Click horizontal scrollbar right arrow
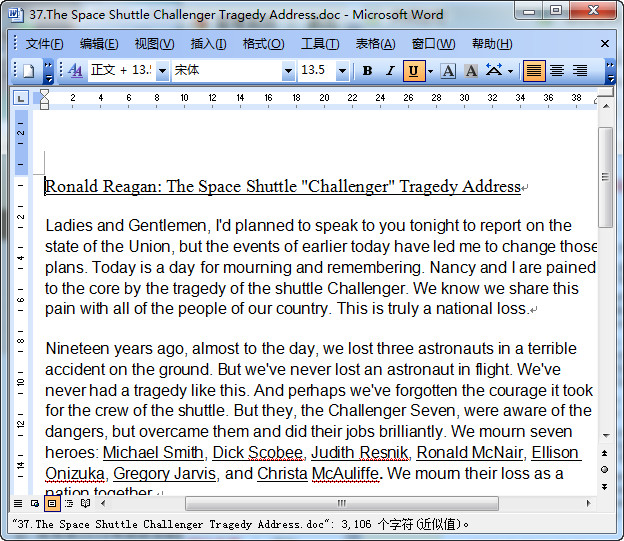624x541 pixels. [589, 503]
